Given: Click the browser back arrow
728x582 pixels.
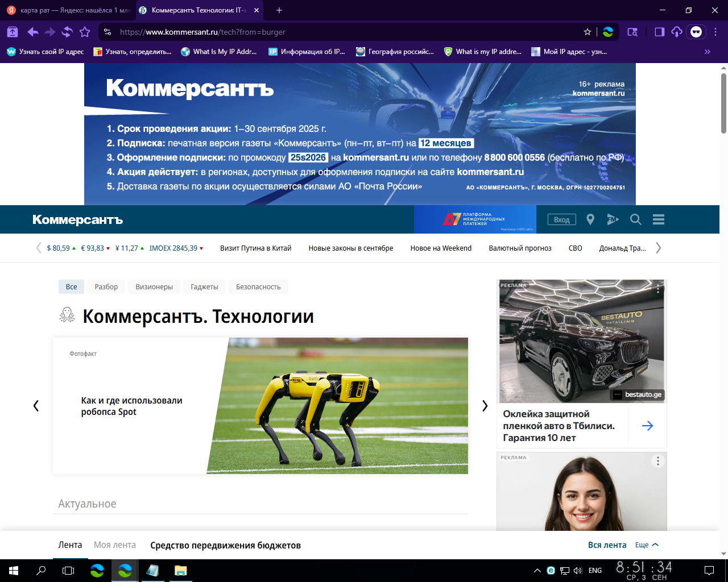Looking at the screenshot, I should point(32,32).
